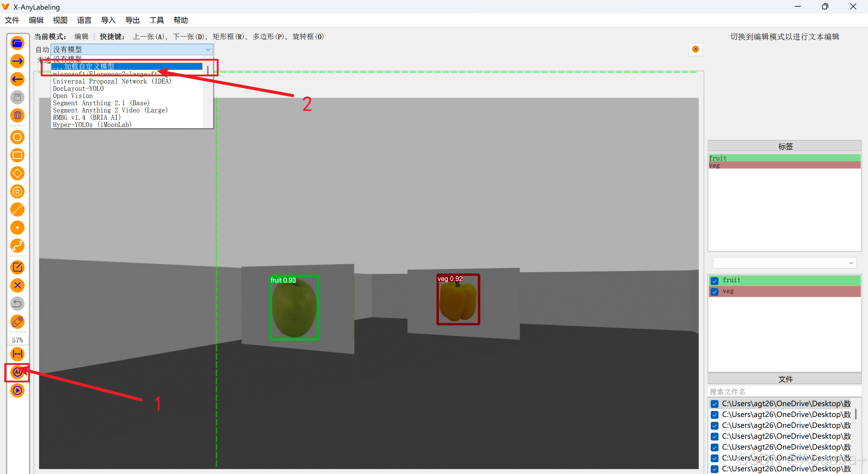Click the delete trash icon

pyautogui.click(x=17, y=115)
